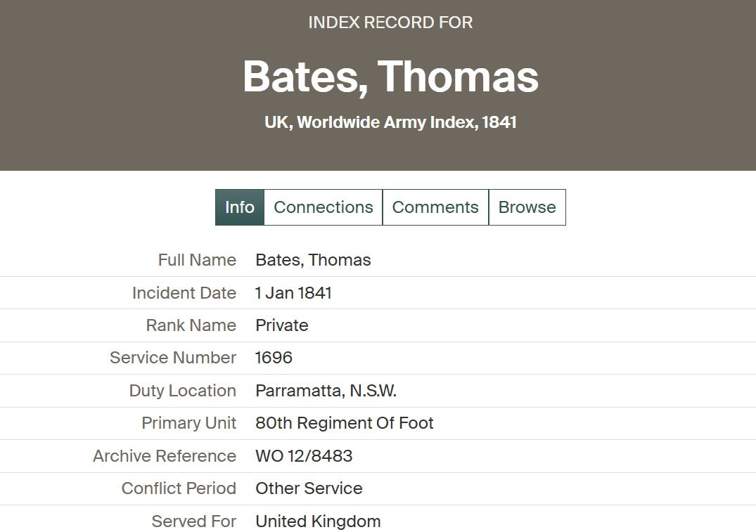The width and height of the screenshot is (756, 532).
Task: Click the 80th Regiment Of Foot unit
Action: point(344,423)
